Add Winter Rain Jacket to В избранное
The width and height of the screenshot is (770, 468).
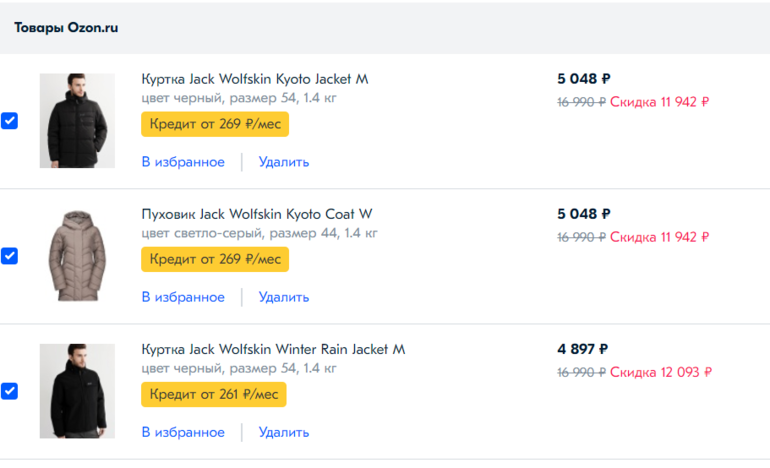click(183, 432)
